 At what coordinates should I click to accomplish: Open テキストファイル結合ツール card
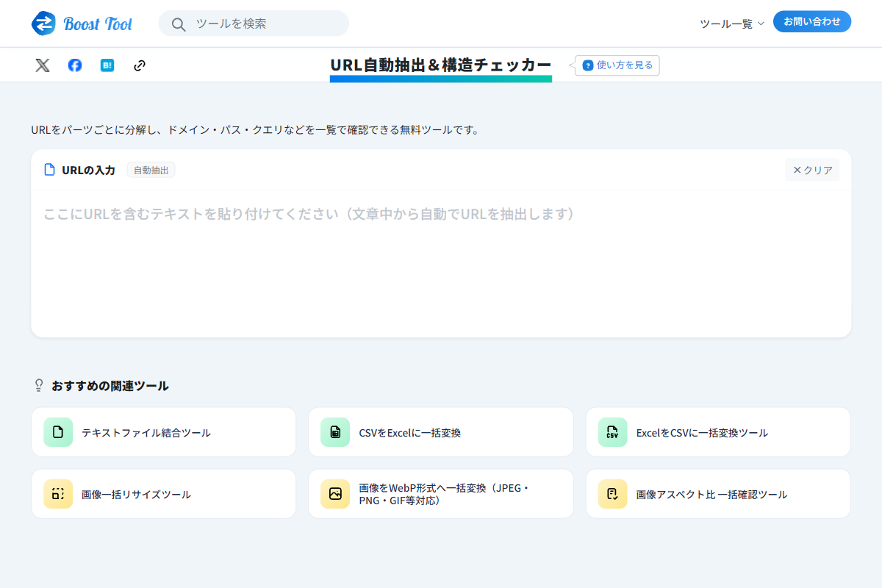[x=164, y=432]
